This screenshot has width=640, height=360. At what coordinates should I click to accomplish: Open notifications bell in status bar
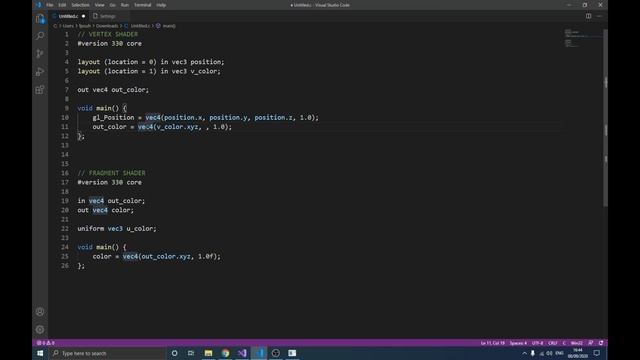(601, 343)
